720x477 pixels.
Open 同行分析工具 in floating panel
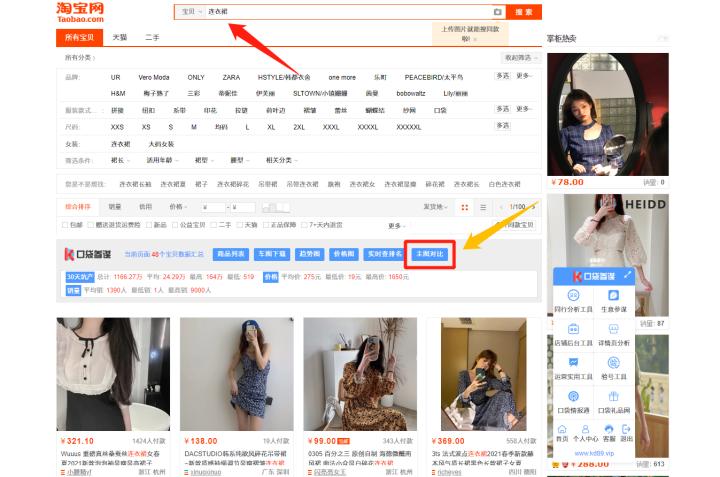click(x=573, y=301)
